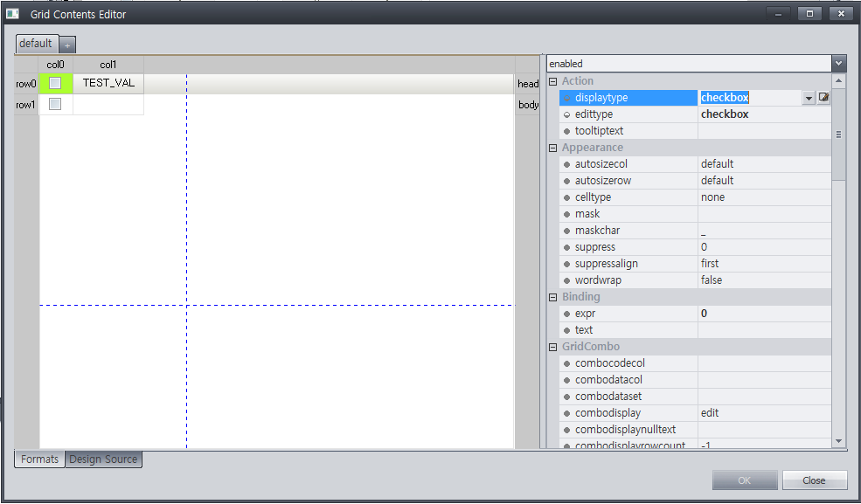Screen dimensions: 861x504
Task: Click the head band label
Action: click(528, 84)
